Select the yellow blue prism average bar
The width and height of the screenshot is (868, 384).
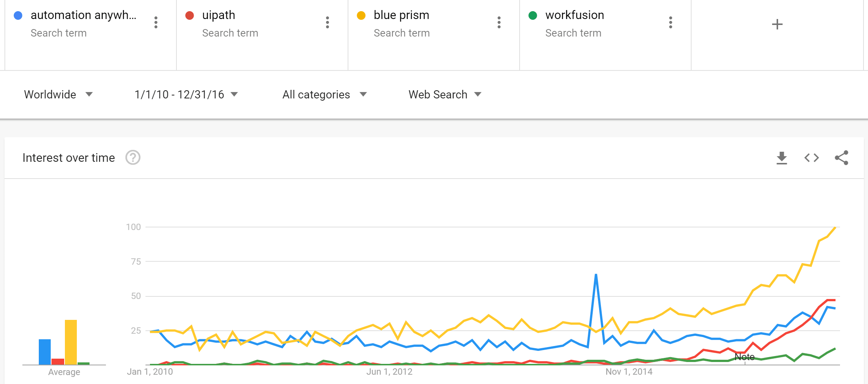point(71,342)
